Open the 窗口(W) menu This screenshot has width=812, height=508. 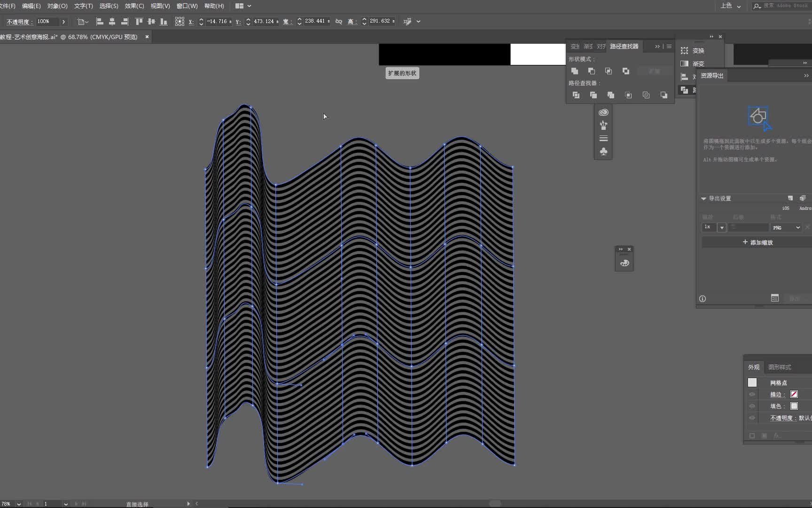pos(187,6)
